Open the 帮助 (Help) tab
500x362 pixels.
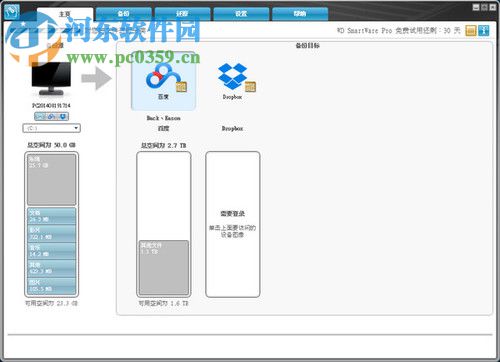pos(300,14)
